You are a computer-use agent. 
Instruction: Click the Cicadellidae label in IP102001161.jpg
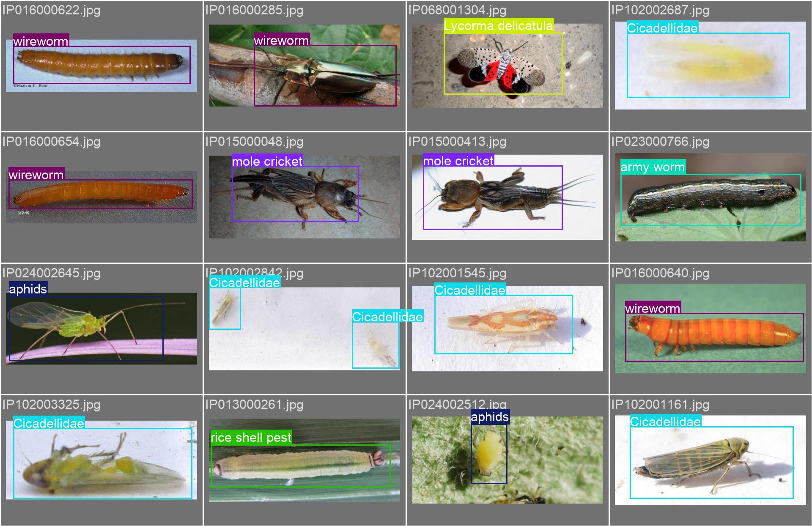coord(666,421)
